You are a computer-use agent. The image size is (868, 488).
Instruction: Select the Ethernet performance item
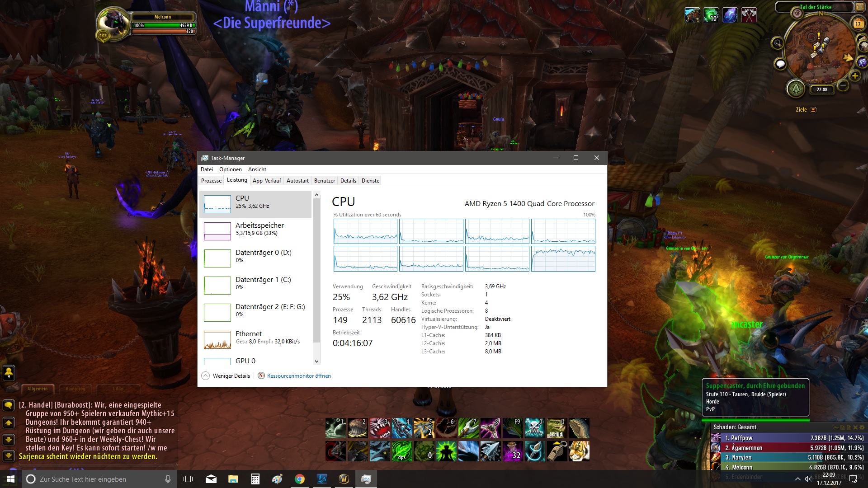255,340
